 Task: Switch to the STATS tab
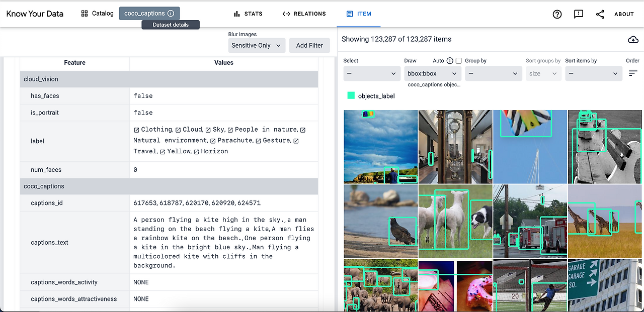248,14
